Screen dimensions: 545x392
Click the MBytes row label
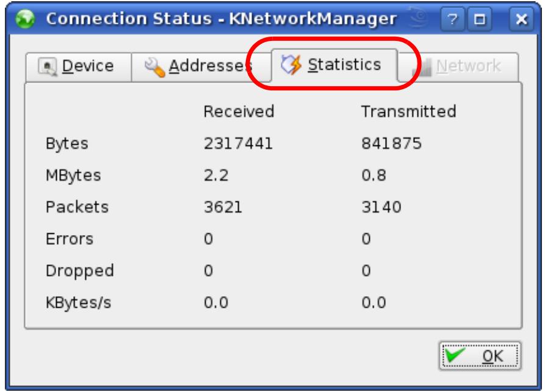pos(73,176)
